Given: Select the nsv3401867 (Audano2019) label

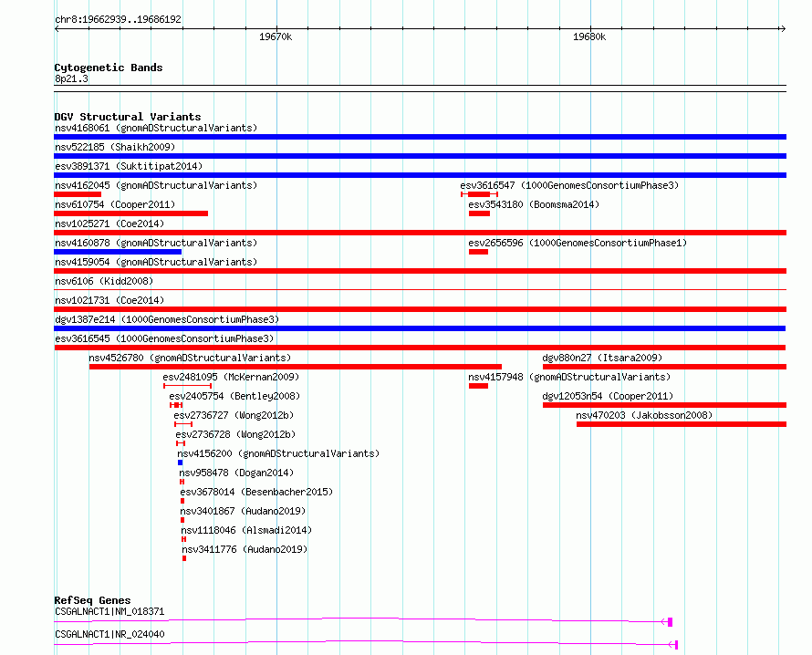Looking at the screenshot, I should click(243, 511).
